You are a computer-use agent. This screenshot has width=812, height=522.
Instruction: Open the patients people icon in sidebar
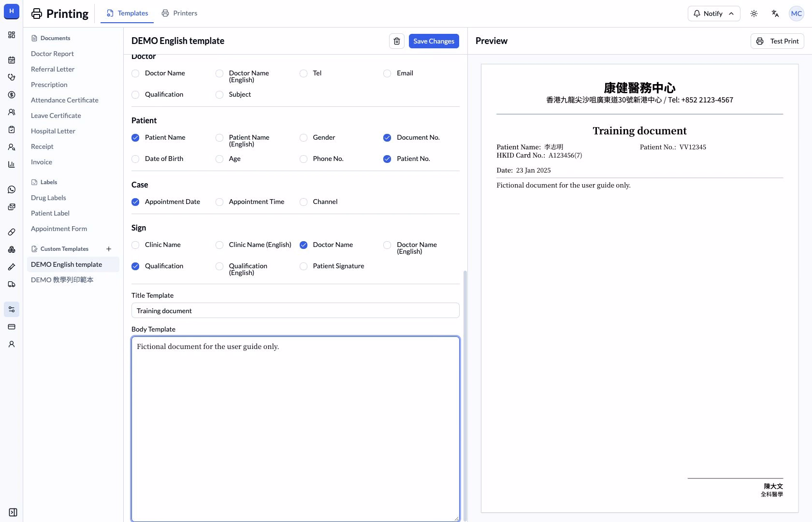pyautogui.click(x=12, y=112)
